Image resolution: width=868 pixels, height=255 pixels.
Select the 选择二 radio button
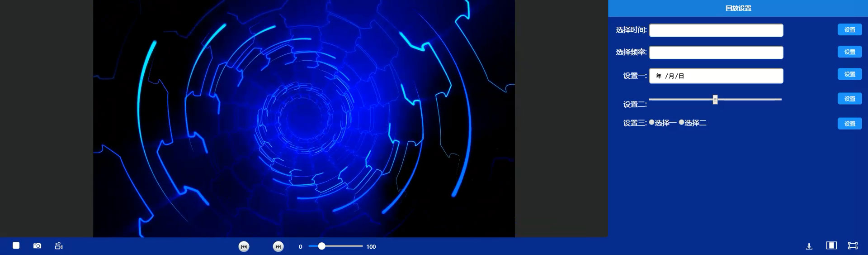681,122
